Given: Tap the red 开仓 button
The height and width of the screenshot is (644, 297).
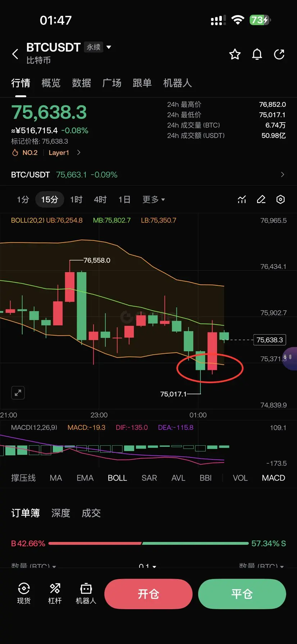Looking at the screenshot, I should click(x=148, y=594).
